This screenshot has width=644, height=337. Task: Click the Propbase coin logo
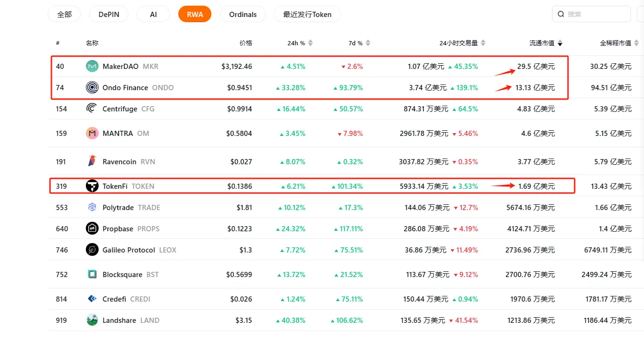(92, 228)
